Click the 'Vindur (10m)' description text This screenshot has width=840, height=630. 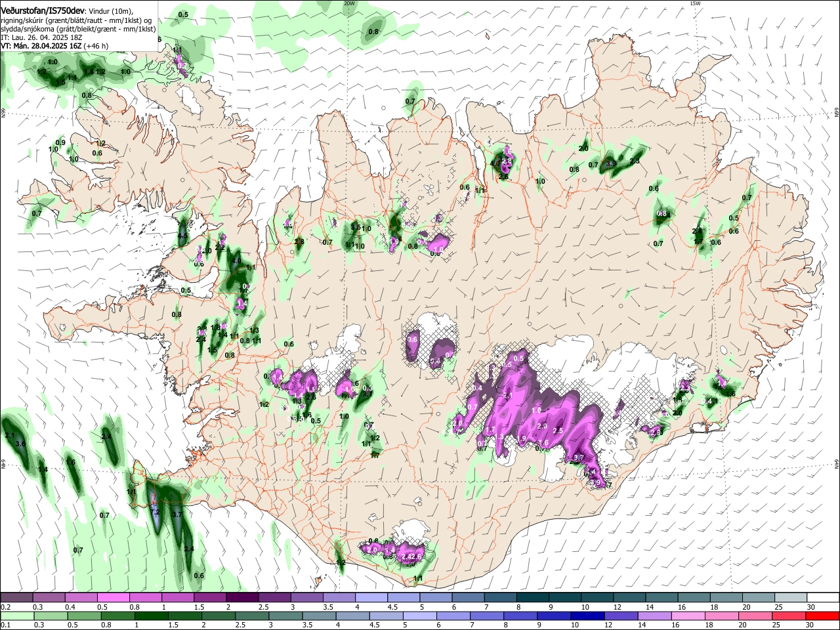tap(110, 11)
